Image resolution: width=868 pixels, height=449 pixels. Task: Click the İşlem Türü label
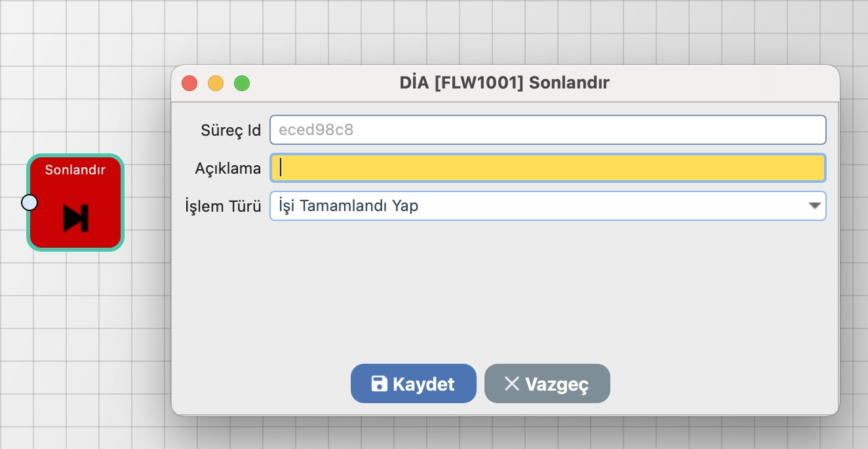[224, 206]
